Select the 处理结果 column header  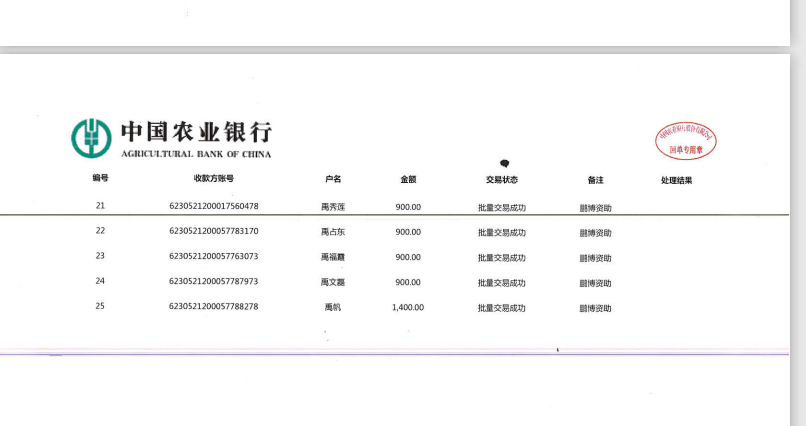click(x=676, y=180)
